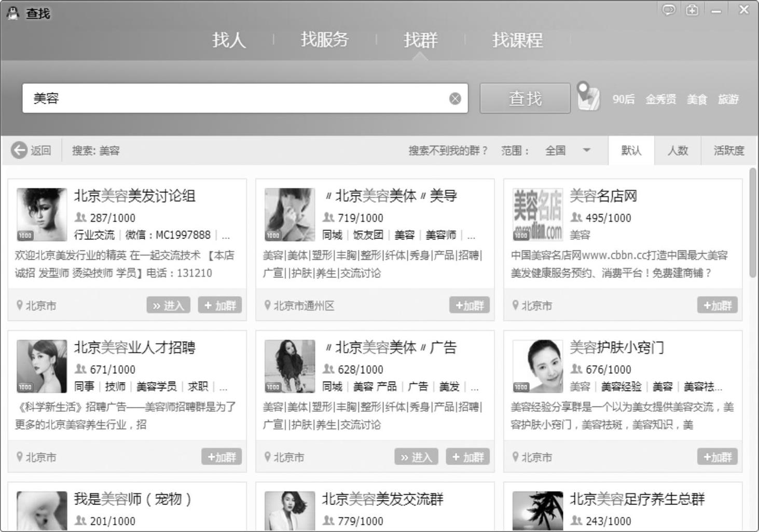Open avatar of 美容护肤小窍门

[x=538, y=367]
